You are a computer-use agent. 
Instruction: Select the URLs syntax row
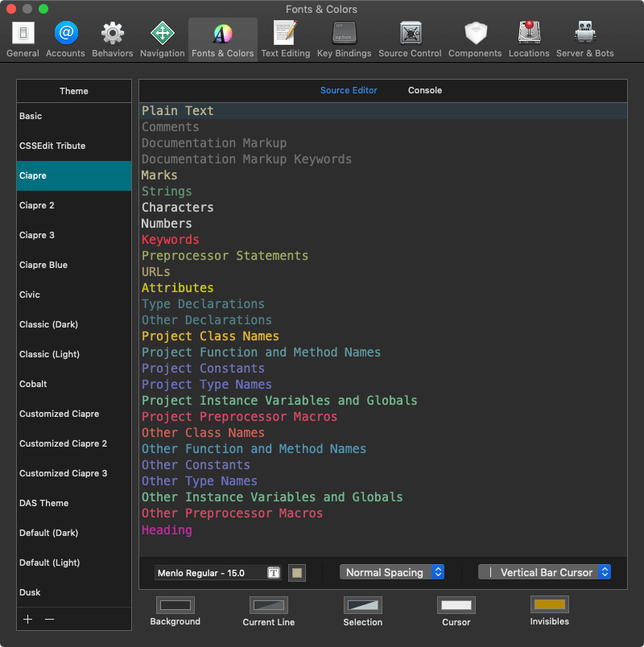tap(383, 271)
